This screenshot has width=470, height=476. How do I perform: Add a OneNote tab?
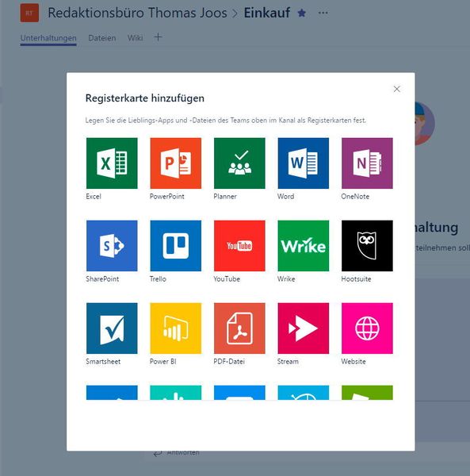[367, 163]
